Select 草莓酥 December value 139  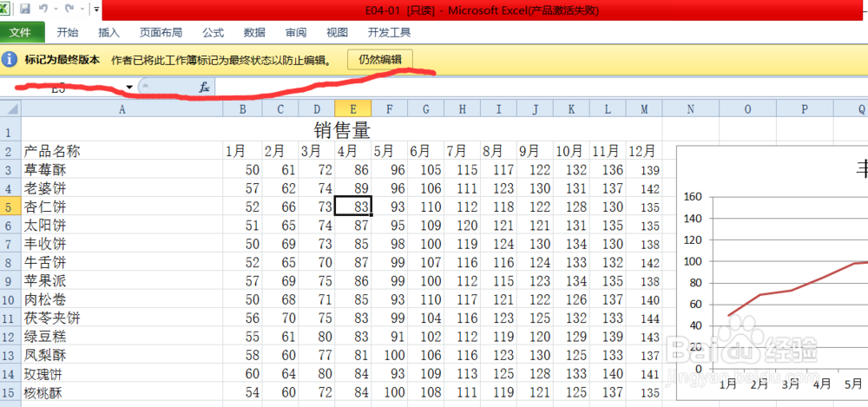[x=644, y=170]
